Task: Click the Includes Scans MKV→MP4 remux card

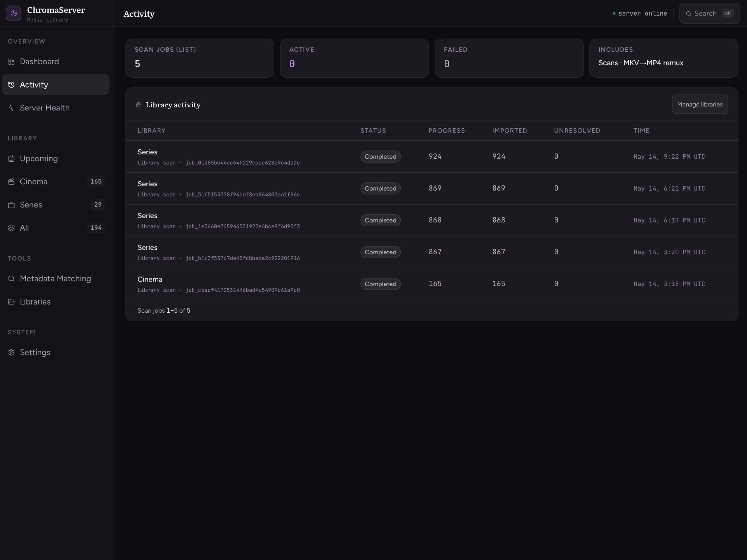Action: (664, 58)
